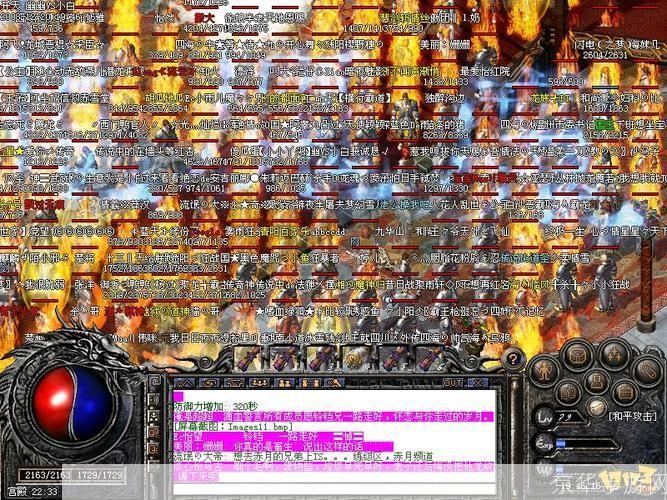Screen dimensions: 667x500
Task: Click the OUT logout button
Action: tap(453, 383)
